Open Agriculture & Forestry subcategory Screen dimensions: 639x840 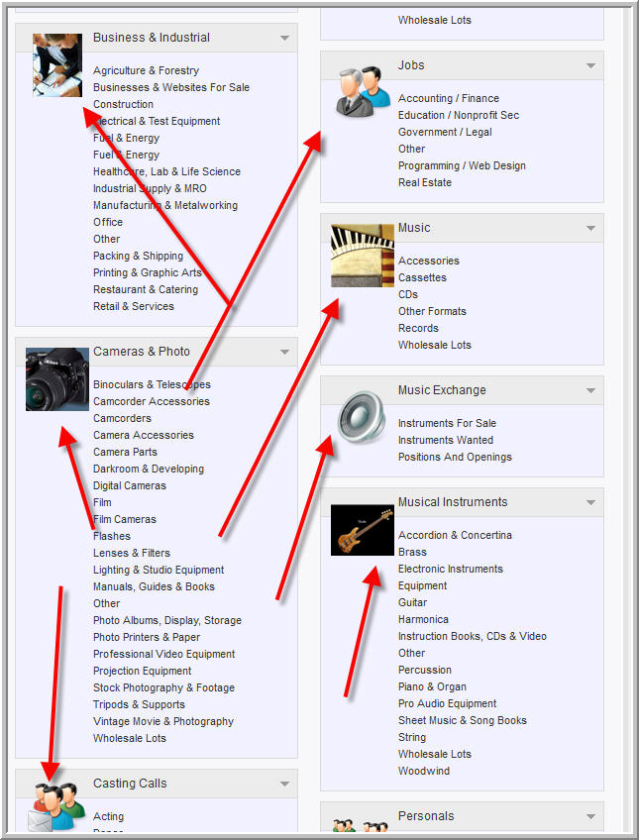(146, 70)
